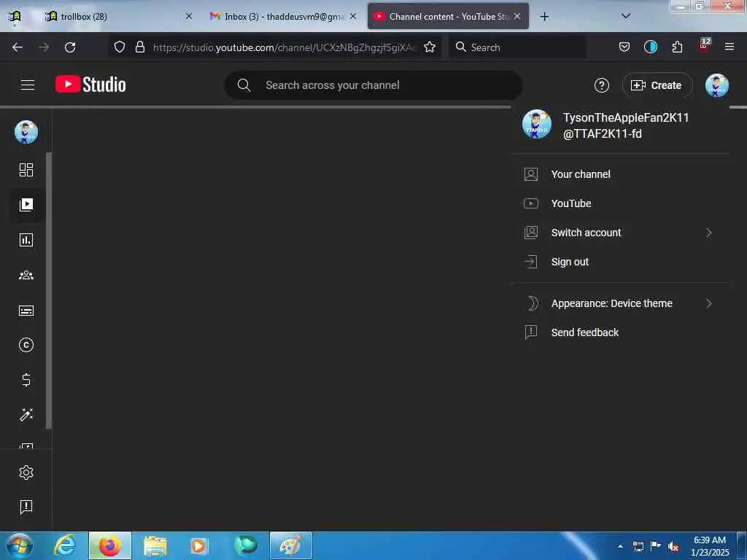This screenshot has height=560, width=747.
Task: Click the uBlock extension icon with badge 12
Action: point(704,46)
